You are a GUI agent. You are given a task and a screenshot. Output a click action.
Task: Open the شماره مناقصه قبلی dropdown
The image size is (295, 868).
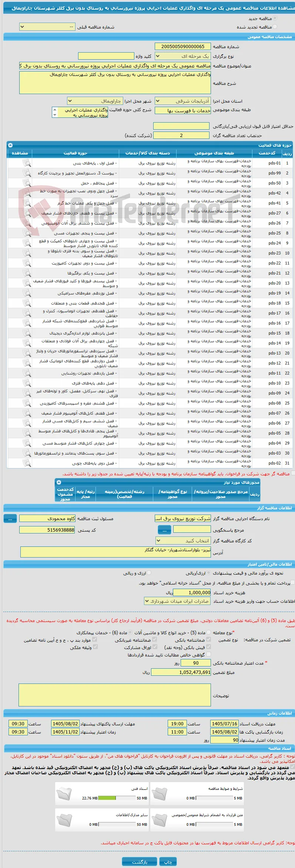(x=47, y=27)
